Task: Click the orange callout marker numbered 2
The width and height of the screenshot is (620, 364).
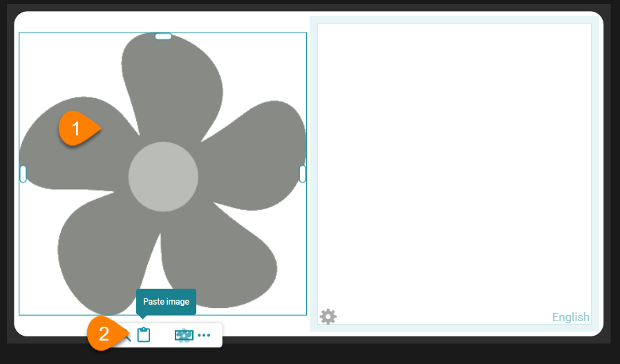Action: (x=104, y=334)
